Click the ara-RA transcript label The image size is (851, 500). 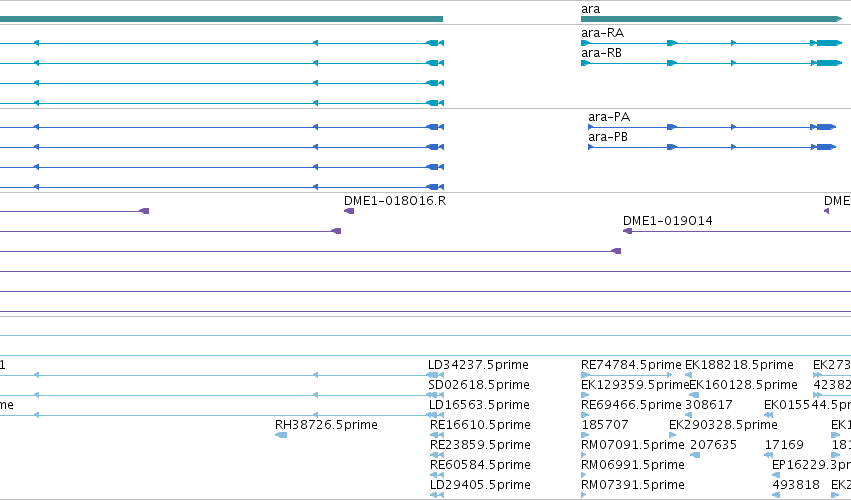pyautogui.click(x=602, y=33)
